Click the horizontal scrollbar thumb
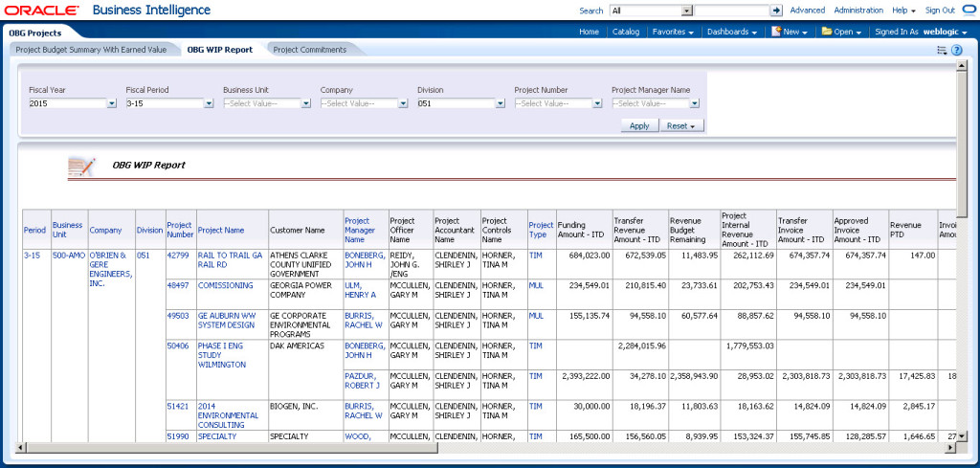The width and height of the screenshot is (980, 468). click(x=232, y=447)
